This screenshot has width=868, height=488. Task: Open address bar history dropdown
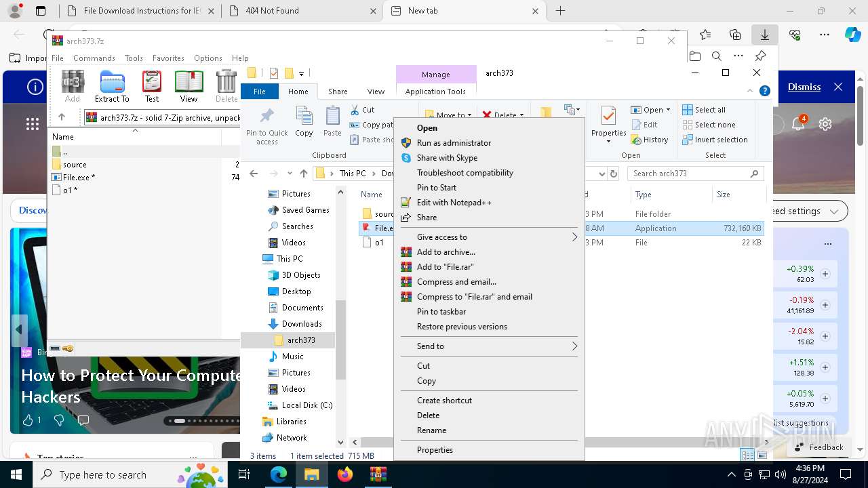(601, 174)
